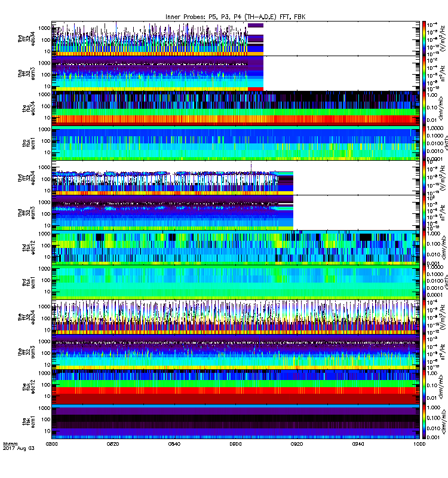Select the 0920 time axis tick label

(x=297, y=444)
